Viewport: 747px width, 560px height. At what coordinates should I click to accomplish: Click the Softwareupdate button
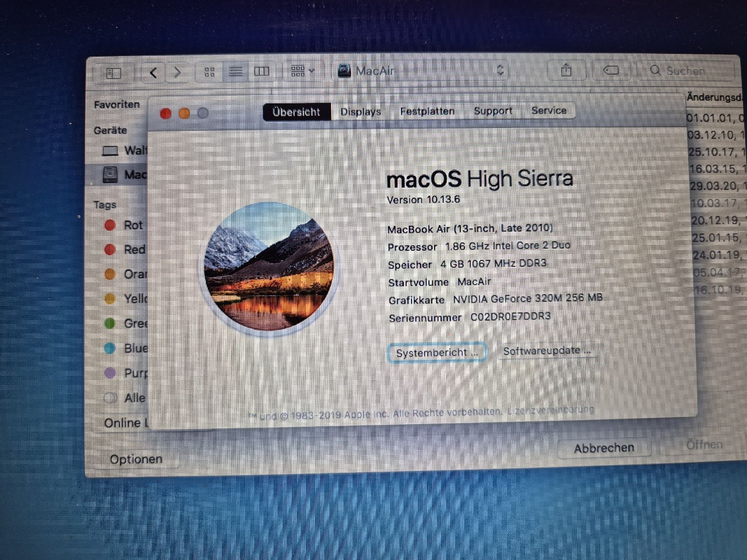tap(547, 351)
